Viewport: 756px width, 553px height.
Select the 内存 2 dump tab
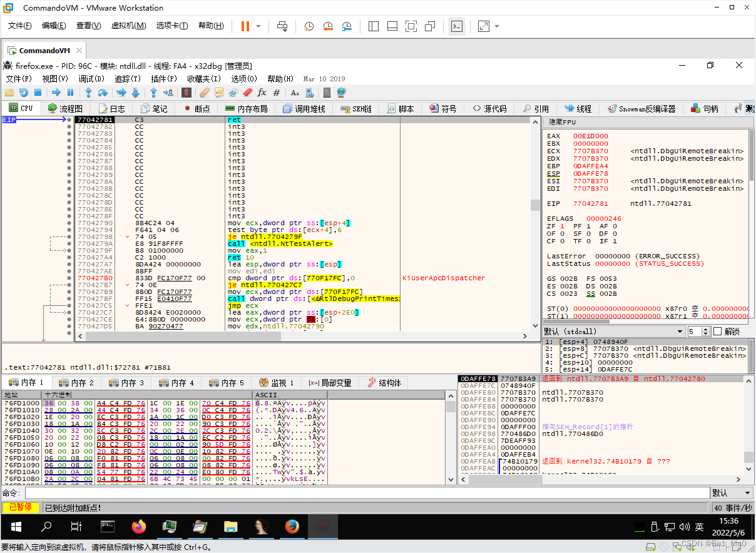76,383
